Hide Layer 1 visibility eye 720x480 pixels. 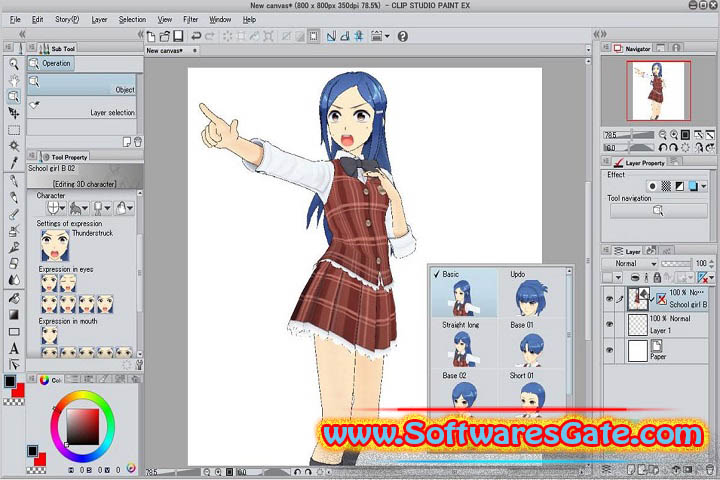[x=609, y=324]
